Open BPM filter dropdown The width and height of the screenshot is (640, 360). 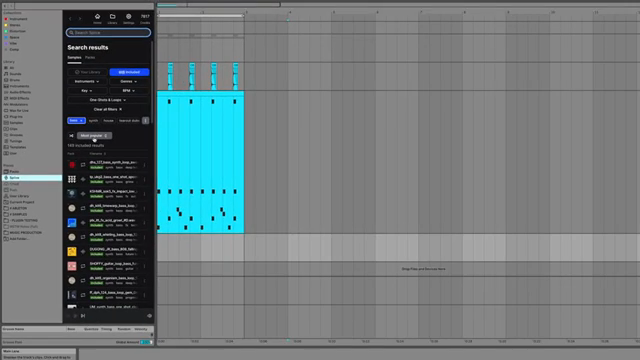click(x=129, y=91)
